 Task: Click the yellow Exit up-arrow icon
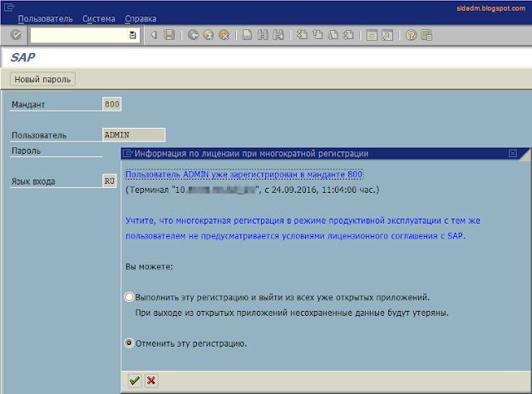[209, 35]
